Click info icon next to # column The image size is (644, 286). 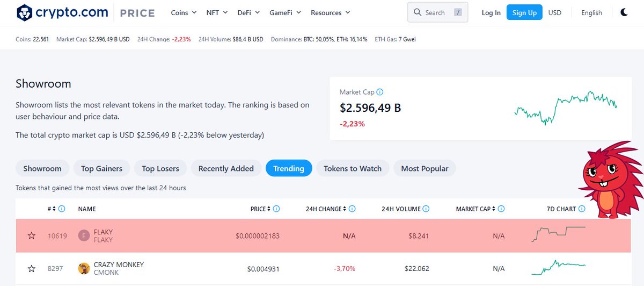click(62, 209)
